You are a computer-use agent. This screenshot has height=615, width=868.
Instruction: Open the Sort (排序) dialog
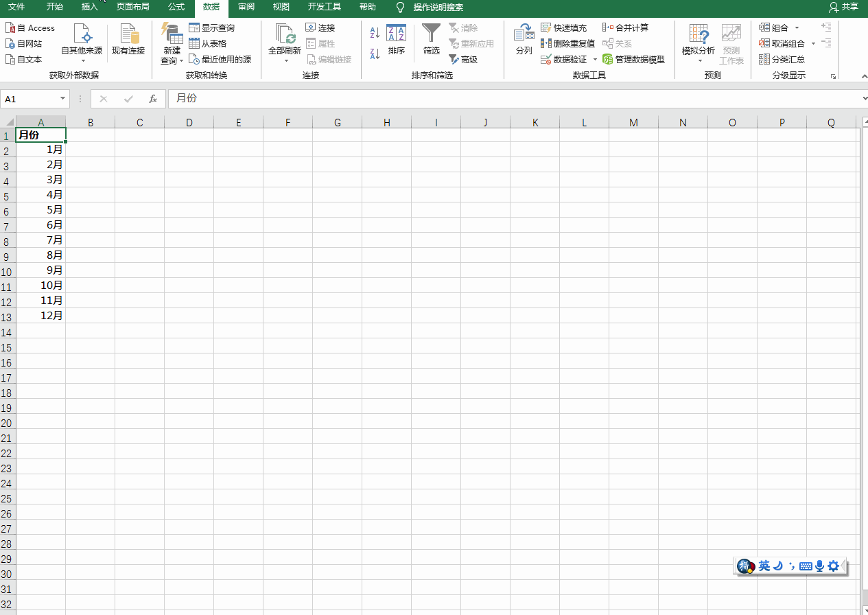tap(396, 40)
